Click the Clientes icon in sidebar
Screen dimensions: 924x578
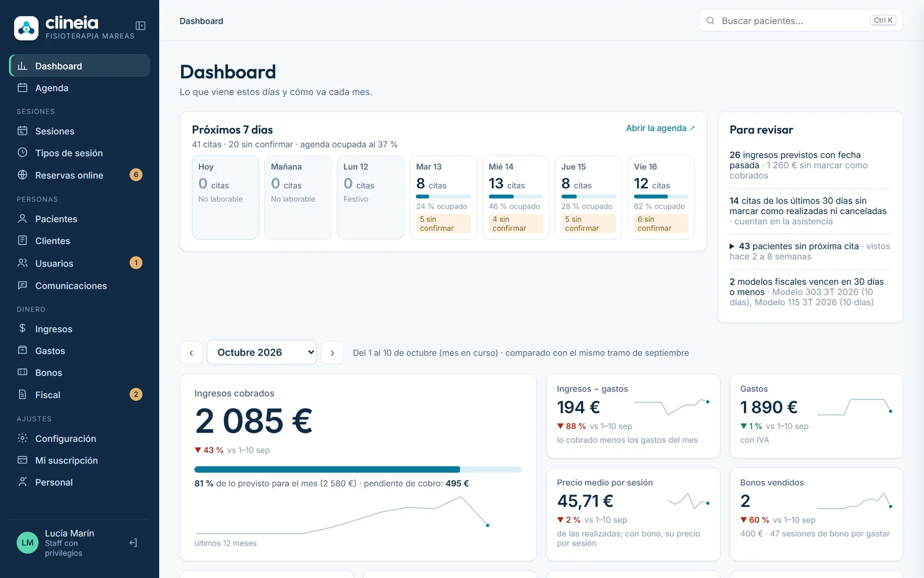[23, 240]
